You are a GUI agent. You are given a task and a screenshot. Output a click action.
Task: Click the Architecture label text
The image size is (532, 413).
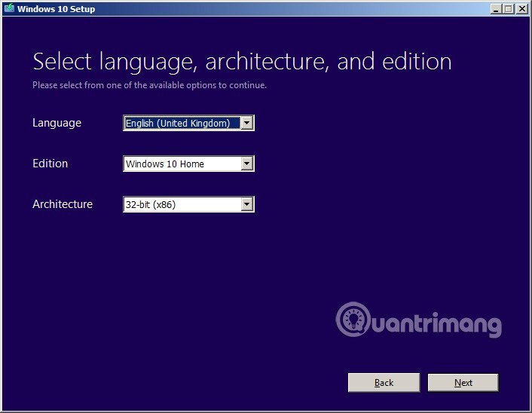pos(63,204)
